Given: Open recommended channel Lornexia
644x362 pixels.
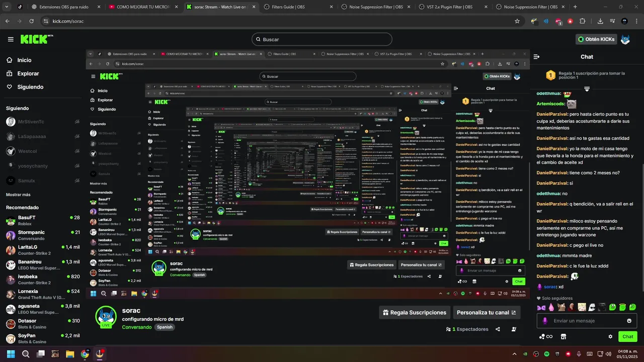Looking at the screenshot, I should click(x=43, y=294).
